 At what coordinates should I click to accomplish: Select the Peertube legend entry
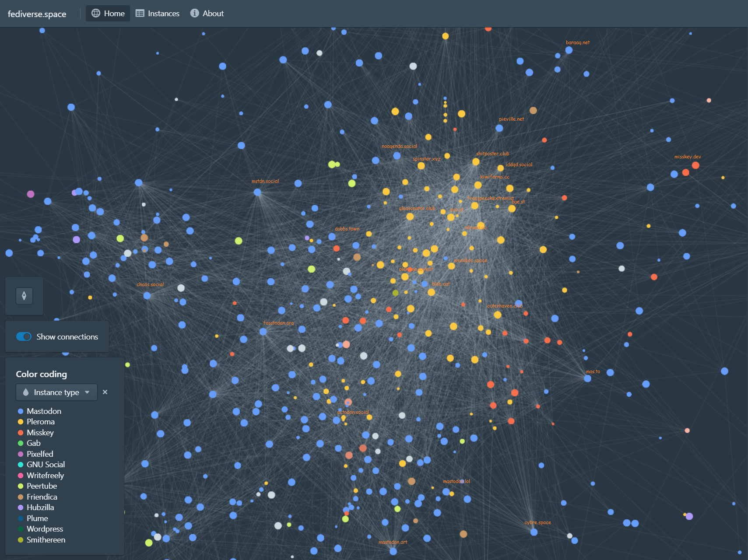point(37,486)
